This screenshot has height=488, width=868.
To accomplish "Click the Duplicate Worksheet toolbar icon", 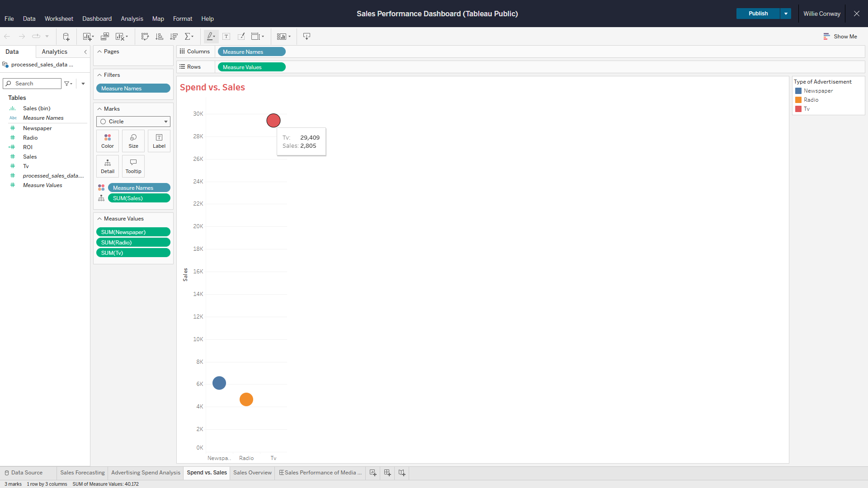I will point(105,37).
